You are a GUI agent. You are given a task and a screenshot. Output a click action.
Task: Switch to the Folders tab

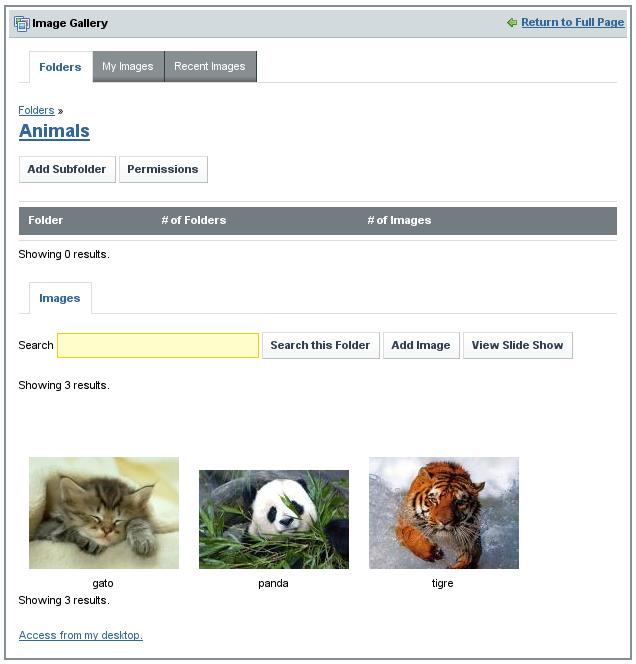click(x=60, y=67)
